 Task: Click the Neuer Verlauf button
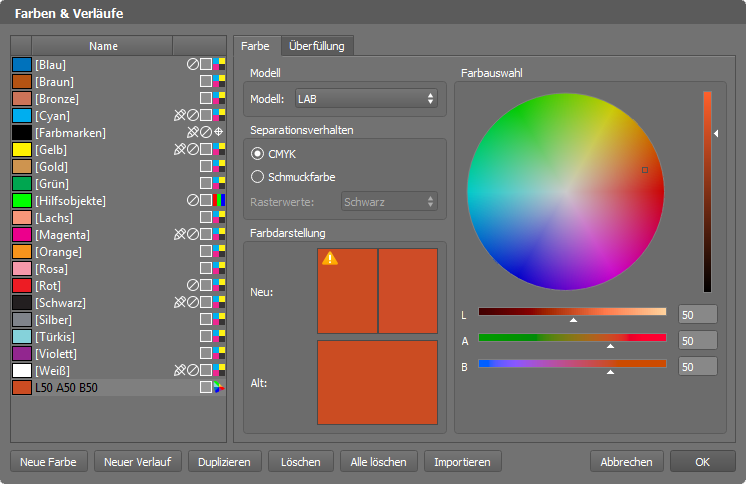[x=137, y=462]
